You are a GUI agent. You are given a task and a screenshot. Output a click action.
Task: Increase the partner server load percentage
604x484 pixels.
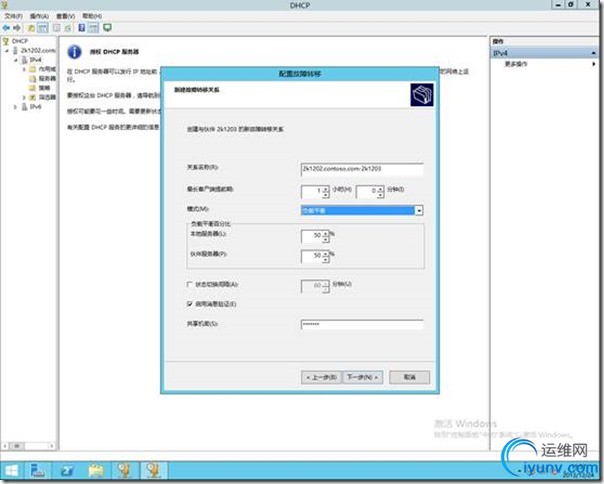click(x=326, y=253)
